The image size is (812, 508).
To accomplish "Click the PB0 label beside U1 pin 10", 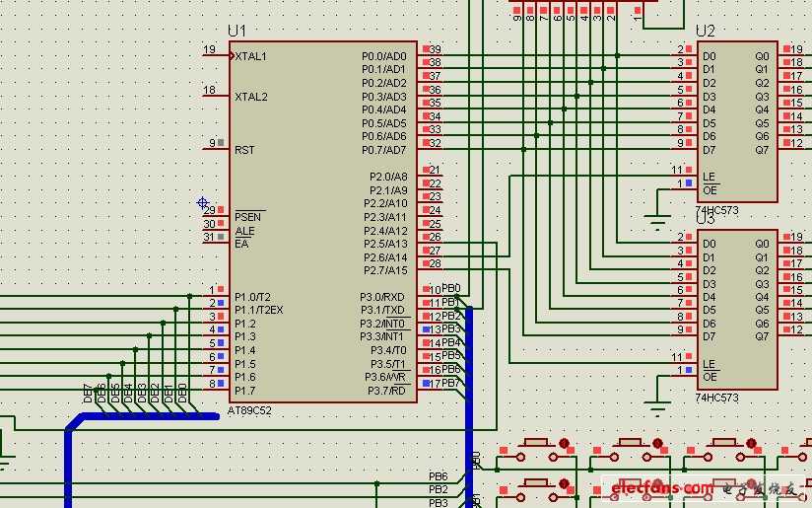I will [x=451, y=288].
